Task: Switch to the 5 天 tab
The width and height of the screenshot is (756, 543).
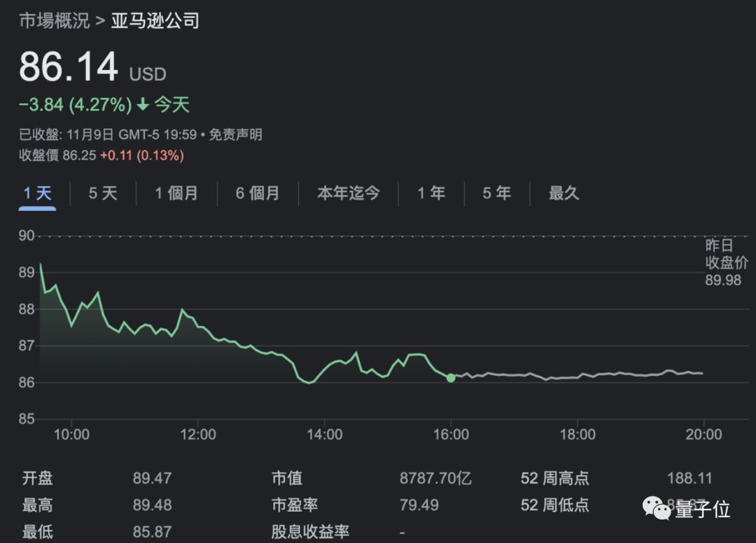Action: 103,193
